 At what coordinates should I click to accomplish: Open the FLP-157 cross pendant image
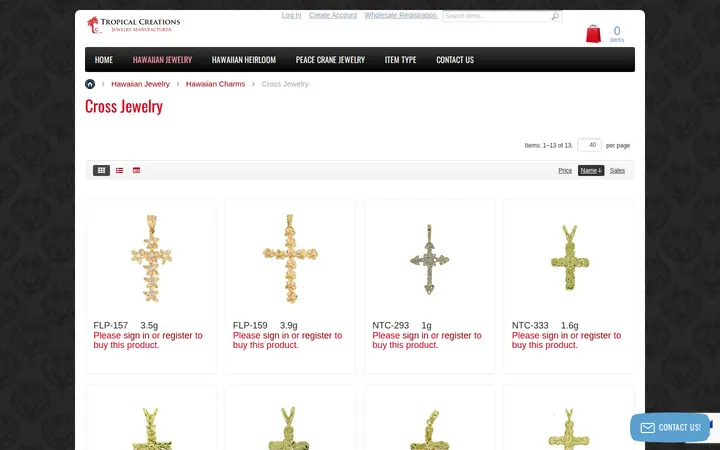[x=152, y=258]
